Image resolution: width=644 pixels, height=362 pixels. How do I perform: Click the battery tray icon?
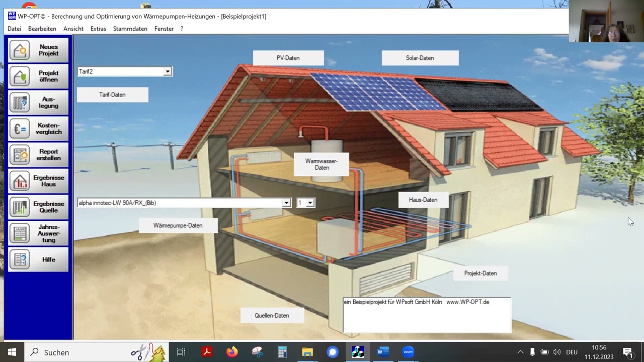pos(544,352)
